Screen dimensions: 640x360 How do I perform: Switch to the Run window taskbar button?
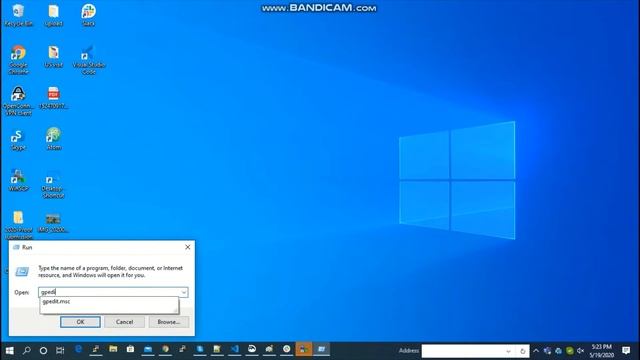click(x=322, y=349)
